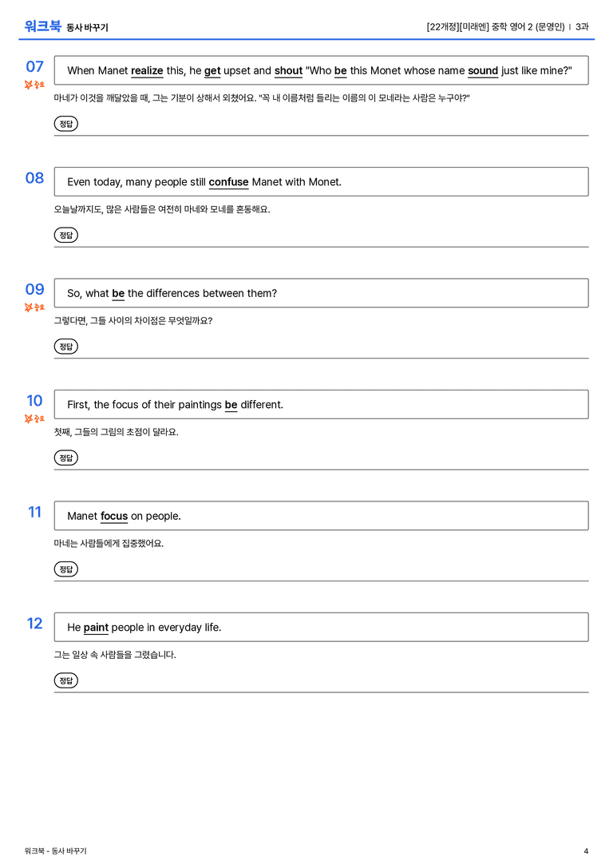Viewport: 613px width, 868px height.
Task: Click the 정답 badge under question 12
Action: [x=65, y=680]
